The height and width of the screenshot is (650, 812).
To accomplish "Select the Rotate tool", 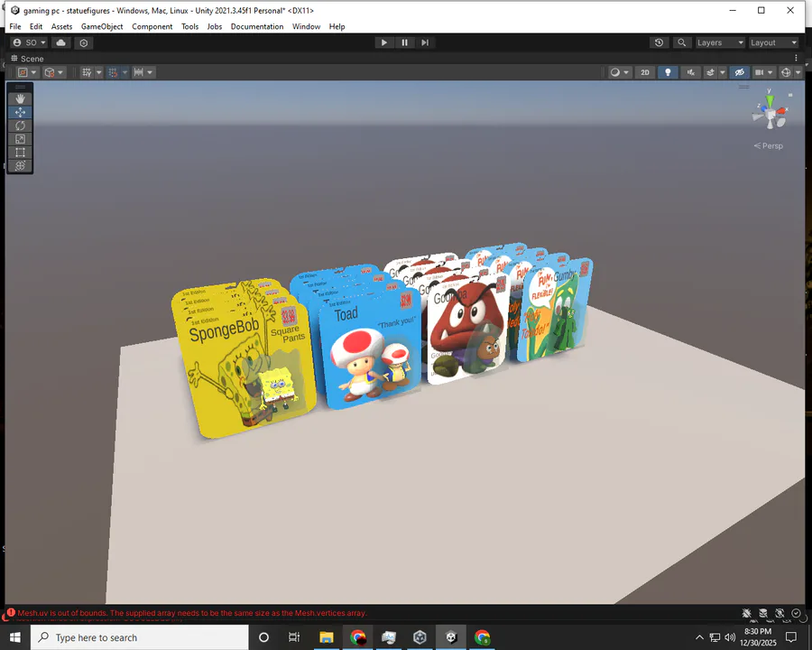I will click(x=20, y=125).
